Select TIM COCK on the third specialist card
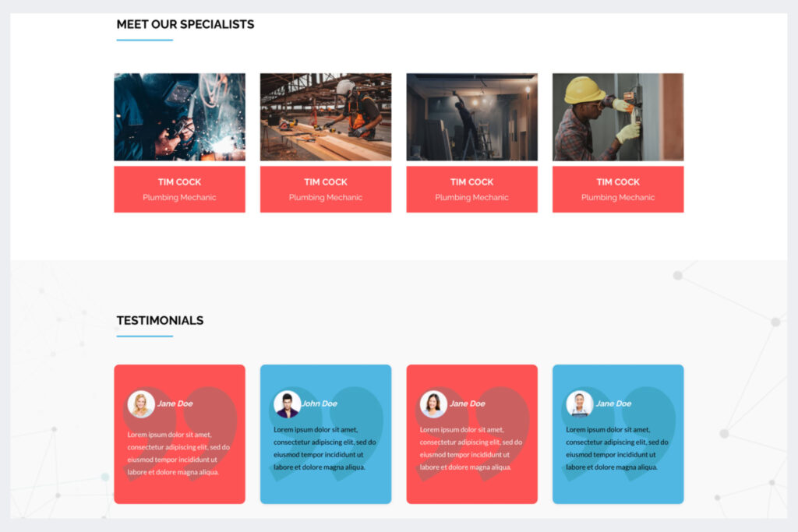 tap(471, 181)
